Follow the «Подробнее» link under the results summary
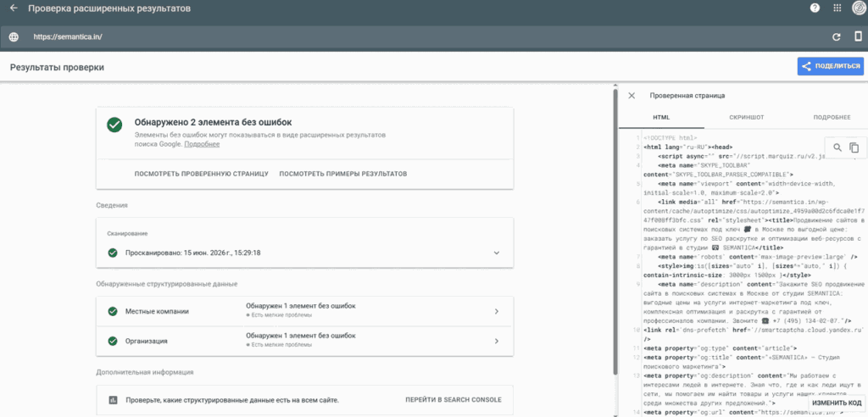Screen dimensions: 868x417 tap(202, 144)
